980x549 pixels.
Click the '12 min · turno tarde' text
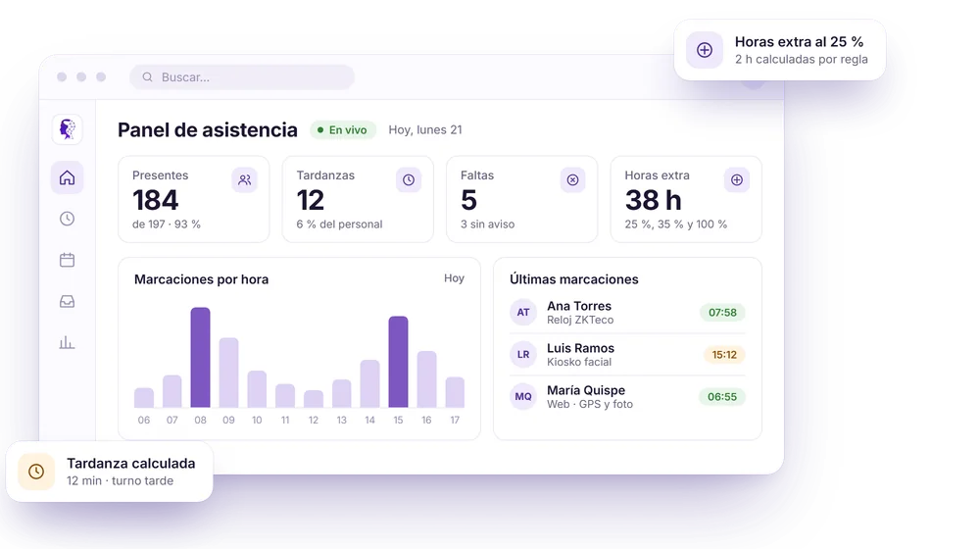coord(120,480)
